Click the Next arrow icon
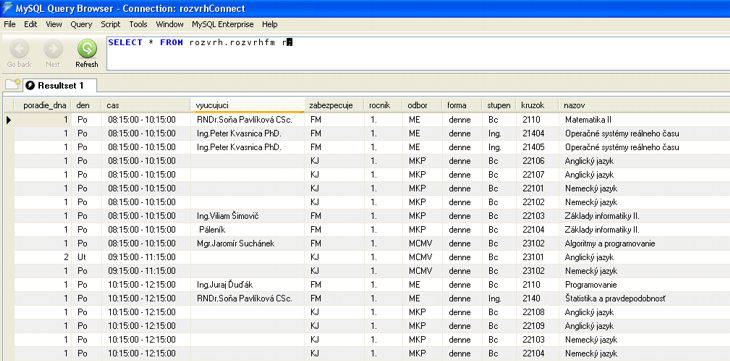 tap(53, 48)
